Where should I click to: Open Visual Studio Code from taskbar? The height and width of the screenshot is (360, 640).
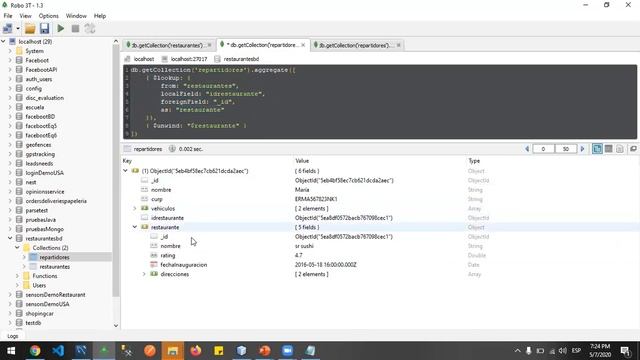pyautogui.click(x=58, y=351)
